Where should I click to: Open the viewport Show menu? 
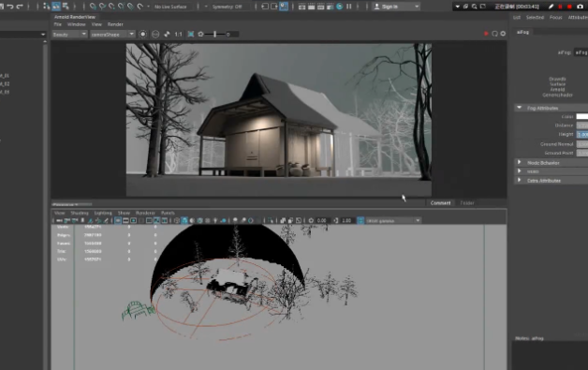click(124, 213)
